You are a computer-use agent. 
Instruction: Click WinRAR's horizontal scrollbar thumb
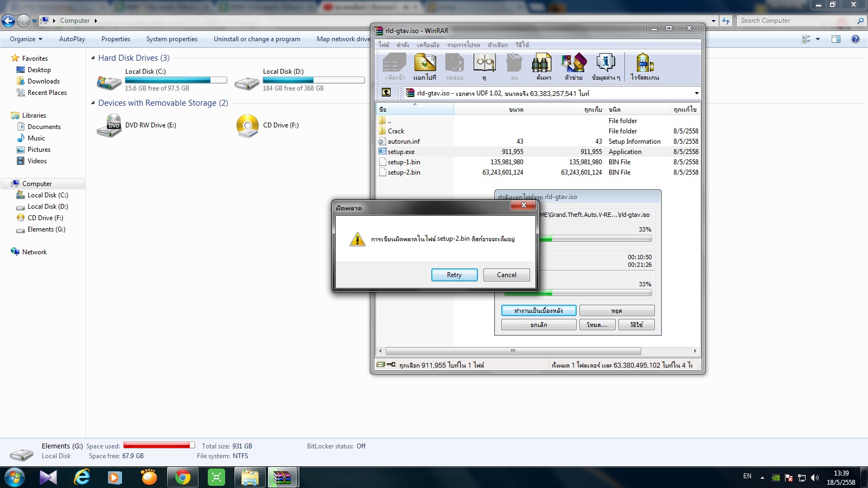pos(513,351)
